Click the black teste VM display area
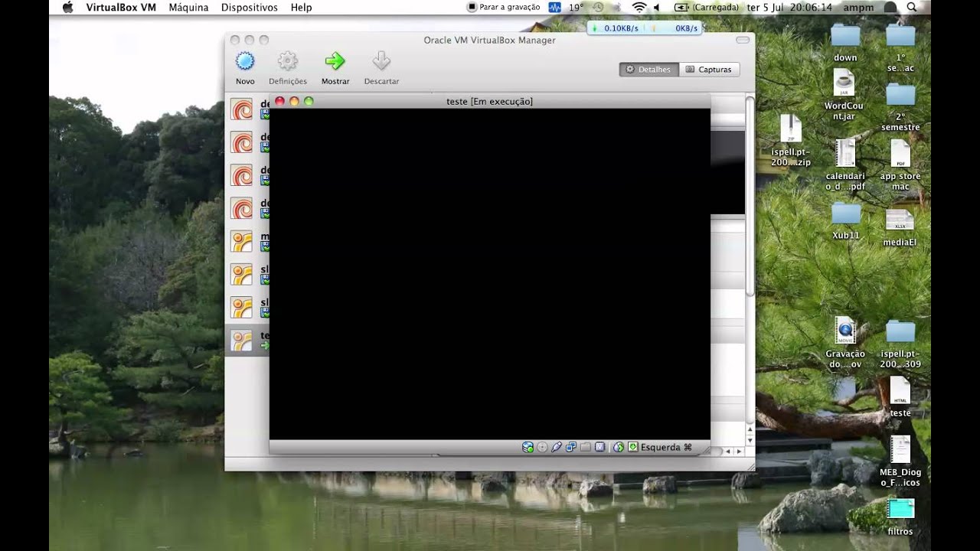 tap(490, 274)
